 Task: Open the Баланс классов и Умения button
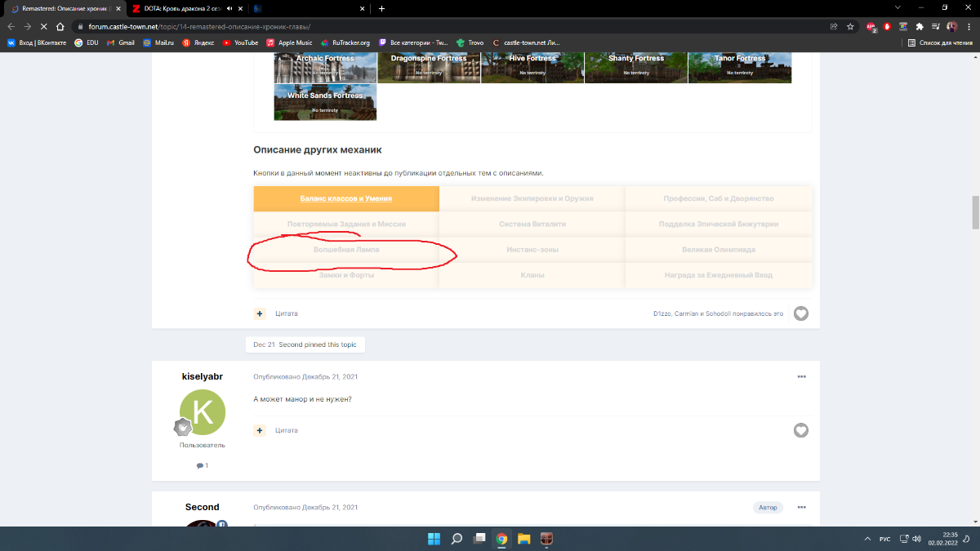[346, 198]
